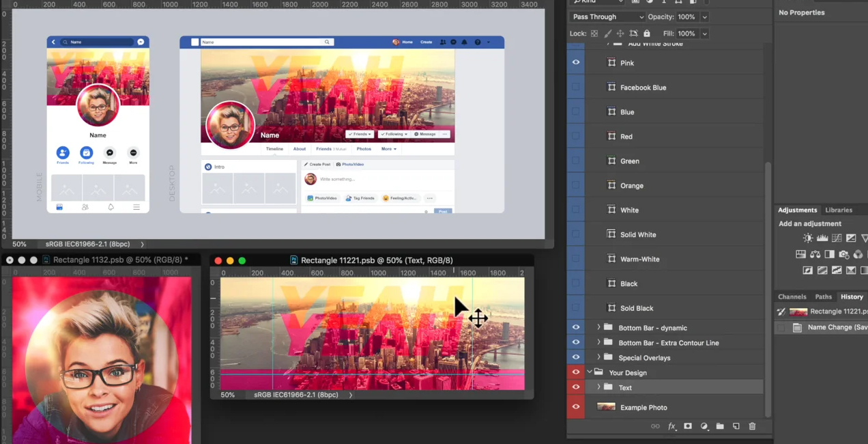This screenshot has width=868, height=444.
Task: Click the lock image pixels brush icon
Action: 607,33
